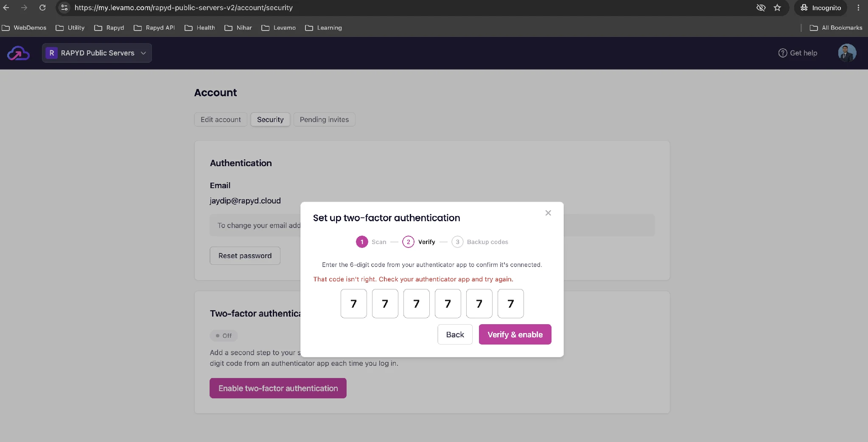Bookmark this page with star icon
This screenshot has width=868, height=442.
(777, 8)
